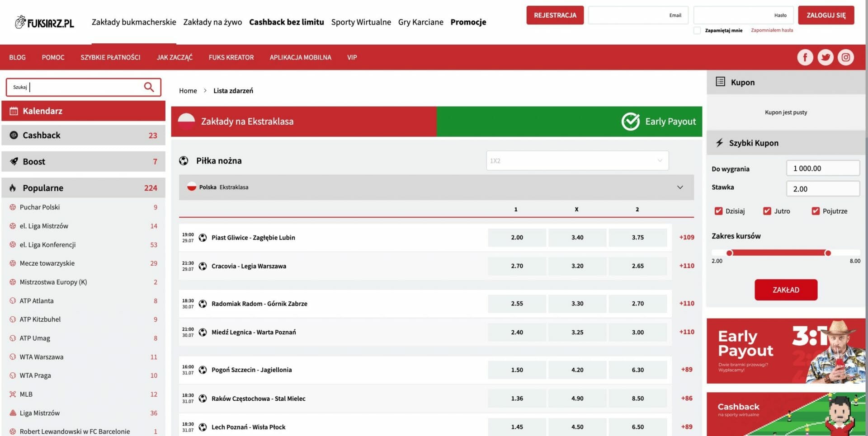Click the Email input field

[x=638, y=15]
